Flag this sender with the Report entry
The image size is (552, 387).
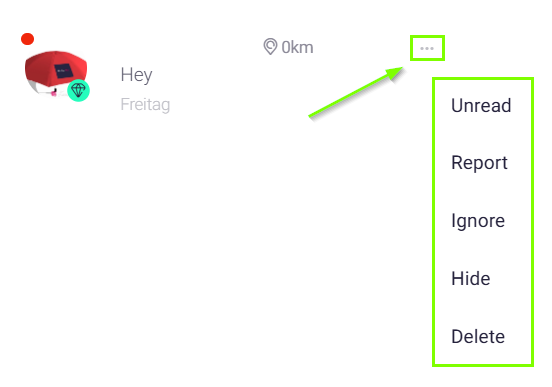pyautogui.click(x=479, y=163)
